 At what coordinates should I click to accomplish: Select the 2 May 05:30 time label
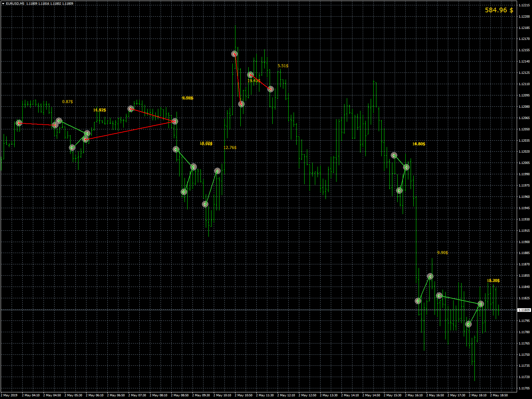73,395
